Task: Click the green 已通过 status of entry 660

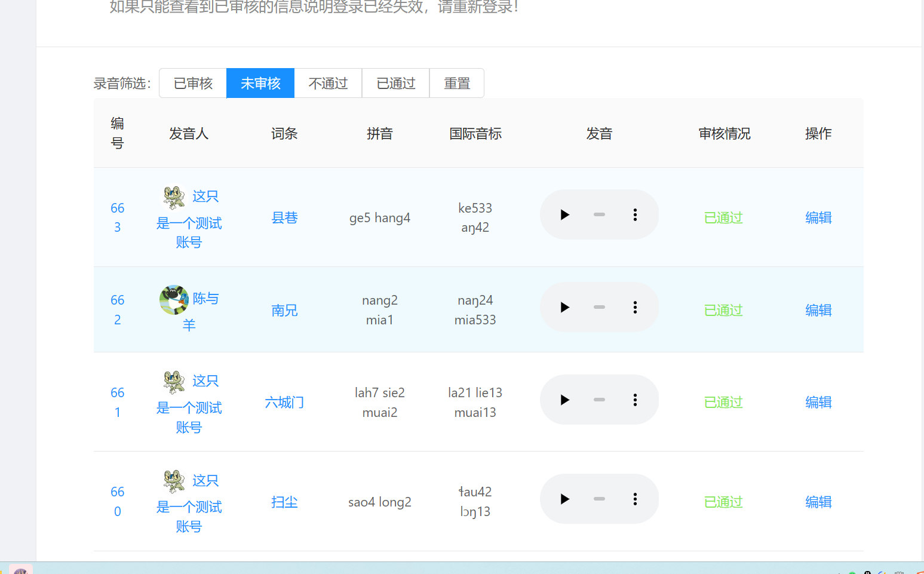Action: [723, 502]
